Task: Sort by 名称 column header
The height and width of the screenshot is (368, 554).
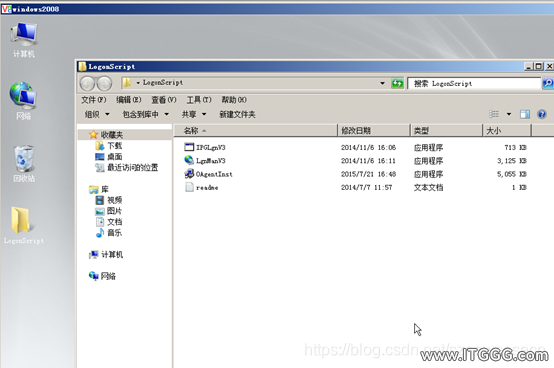Action: tap(255, 131)
